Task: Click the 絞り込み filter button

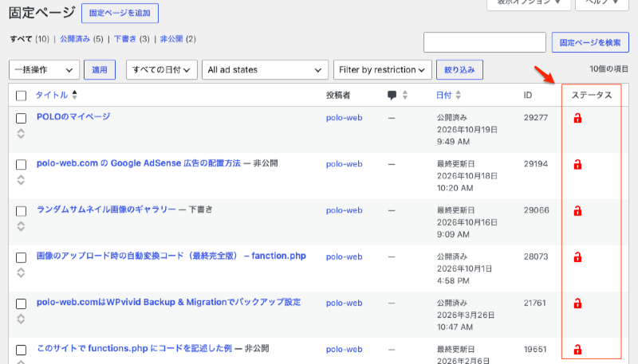Action: click(460, 70)
